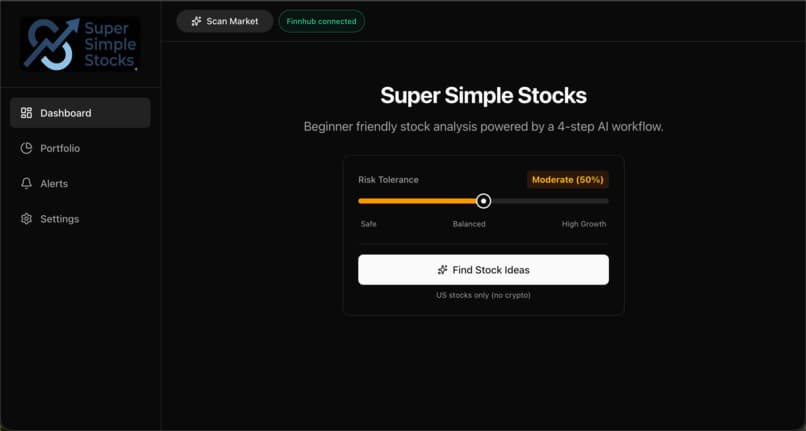
Task: Open the Dashboard page
Action: click(80, 113)
